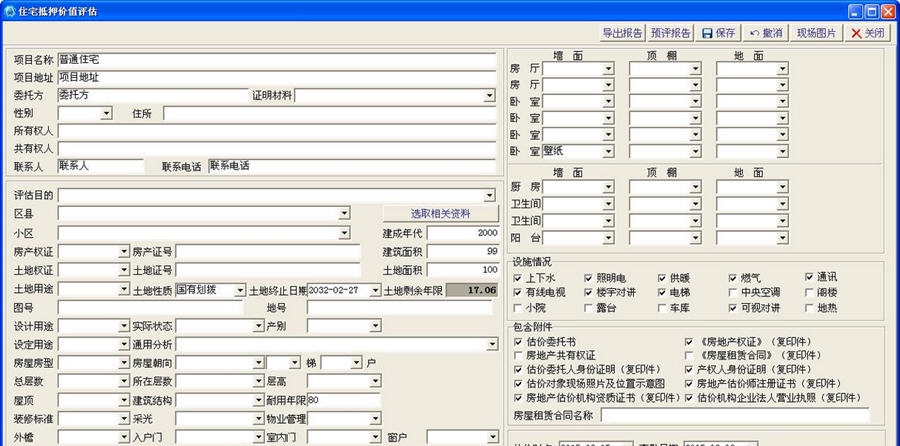This screenshot has height=446, width=900.
Task: Enable the 中央空调 checkbox
Action: point(732,292)
